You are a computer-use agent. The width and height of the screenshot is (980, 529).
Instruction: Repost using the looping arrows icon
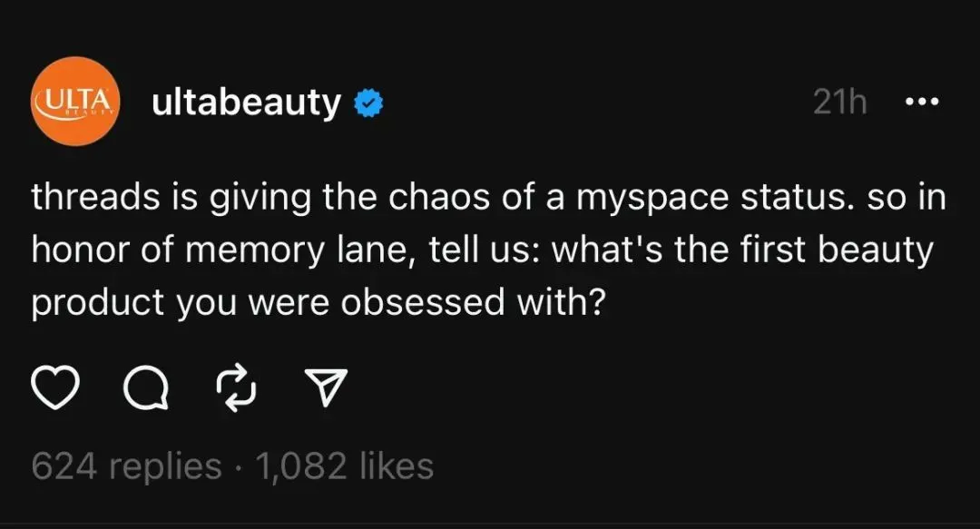(236, 388)
